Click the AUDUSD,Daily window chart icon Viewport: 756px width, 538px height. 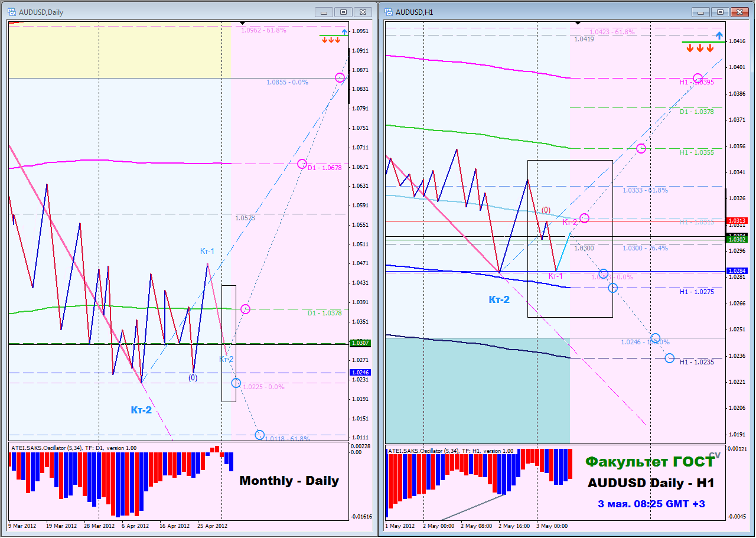pos(13,12)
